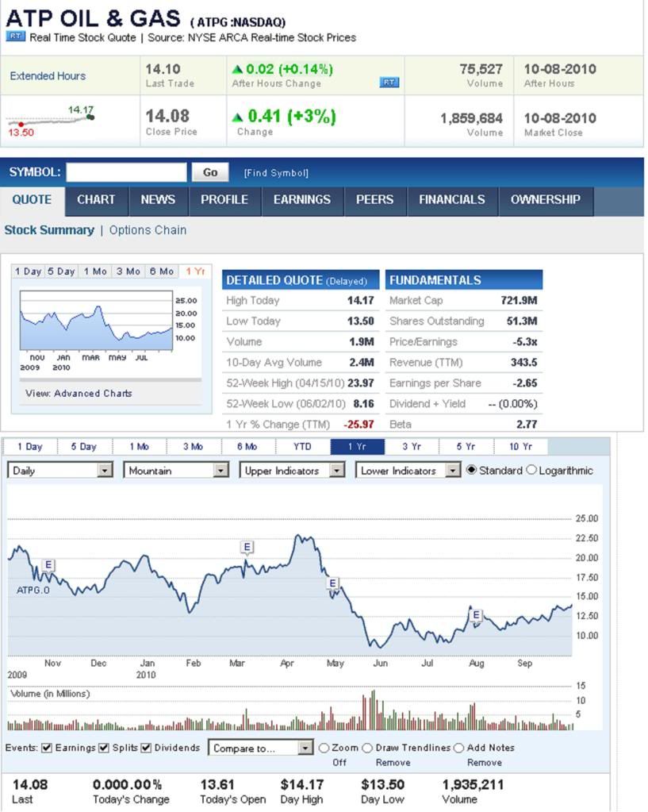Image resolution: width=648 pixels, height=812 pixels.
Task: Select 1 Mo on the small chart
Action: 95,271
